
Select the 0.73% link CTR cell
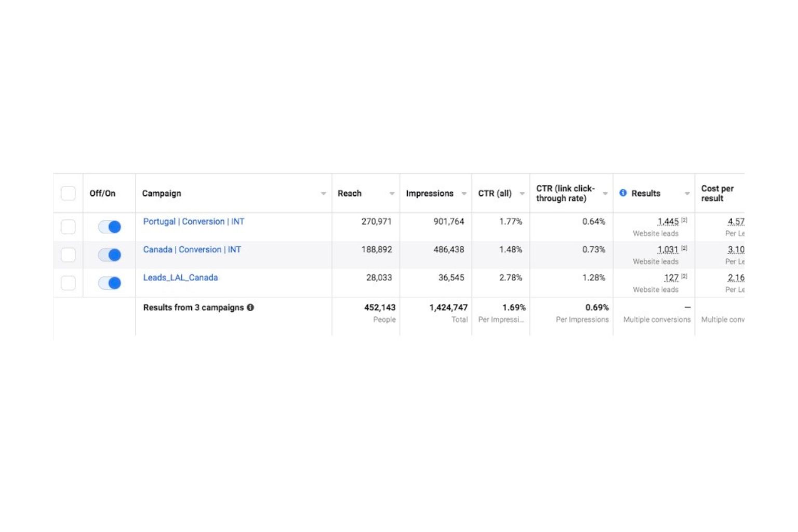click(x=594, y=249)
